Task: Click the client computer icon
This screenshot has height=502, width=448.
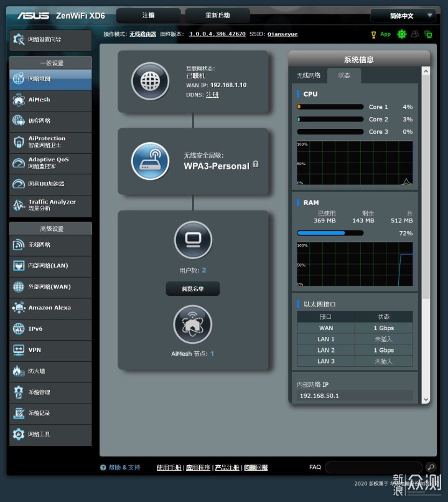Action: pos(193,240)
